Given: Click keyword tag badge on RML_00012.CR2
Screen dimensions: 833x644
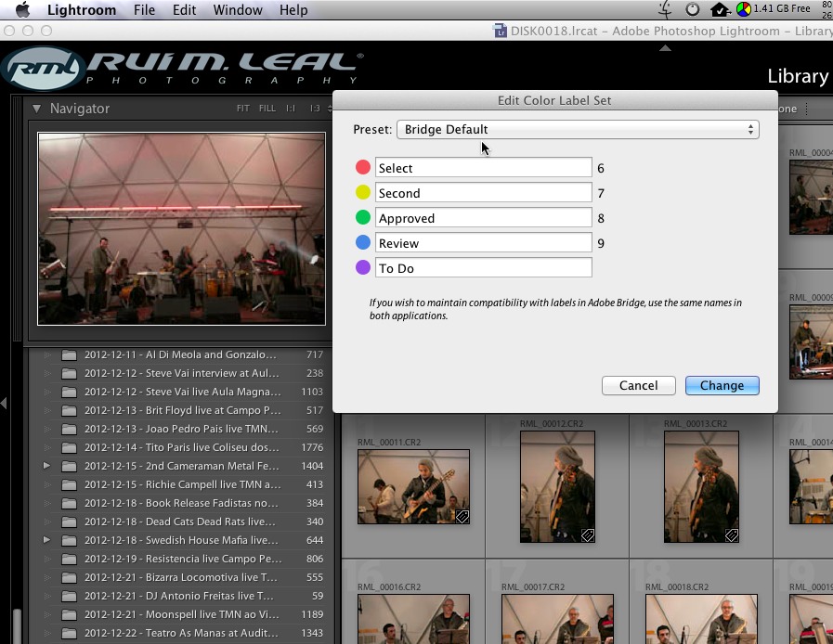Looking at the screenshot, I should 588,535.
